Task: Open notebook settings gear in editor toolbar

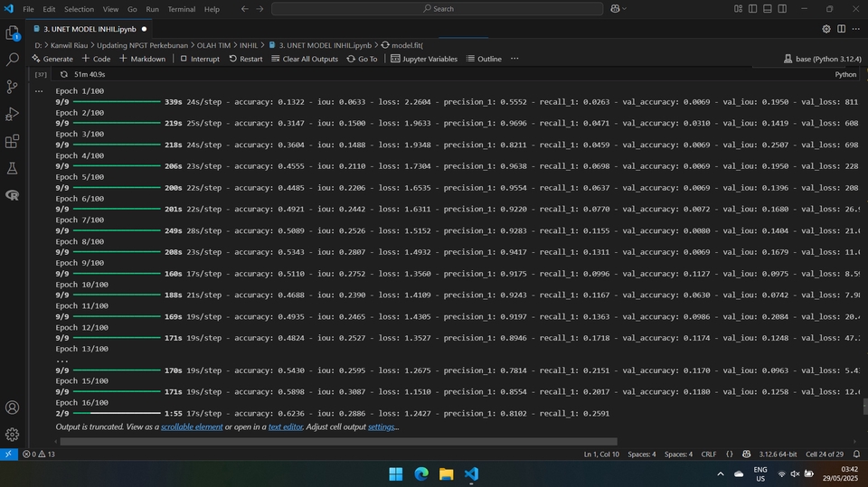Action: [826, 29]
